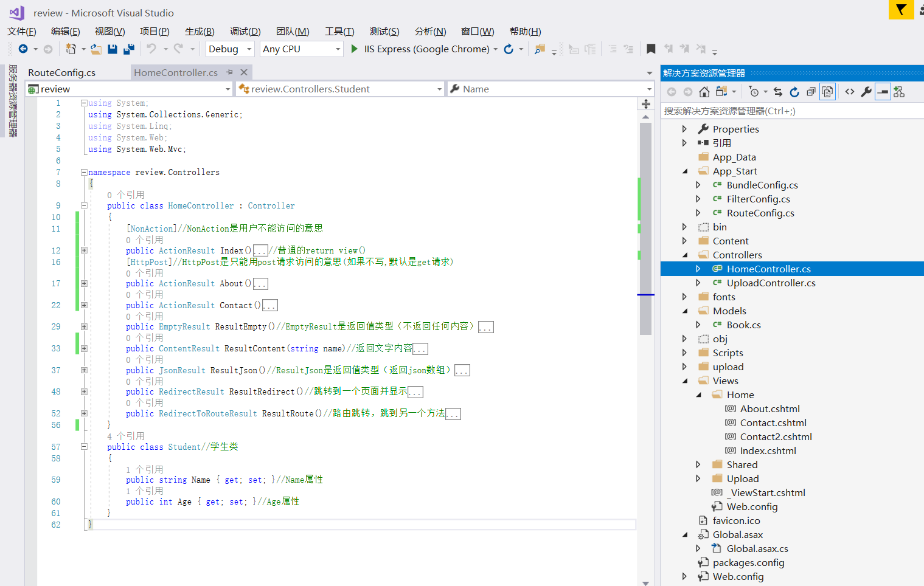Viewport: 924px width, 586px height.
Task: Expand the Properties node
Action: click(x=684, y=129)
